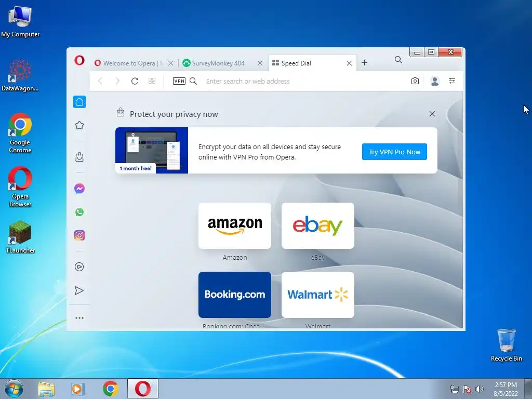Screen dimensions: 532x399
Task: Open Windows Media Player from taskbar
Action: (x=78, y=389)
